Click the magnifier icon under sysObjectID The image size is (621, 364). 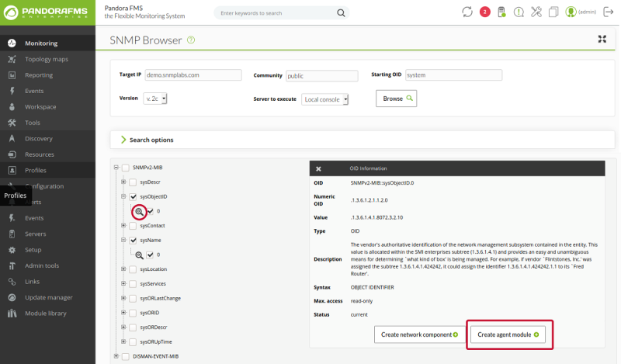point(139,211)
